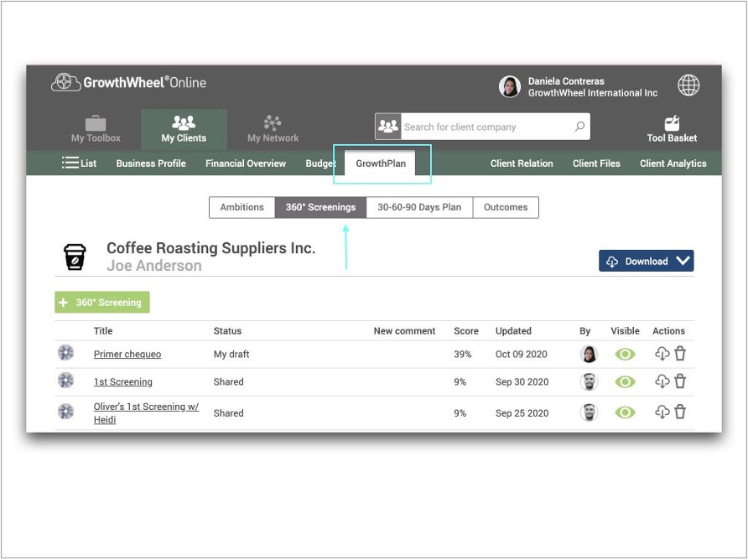Open the Tool Basket
Screen dimensions: 748x560
click(x=672, y=129)
